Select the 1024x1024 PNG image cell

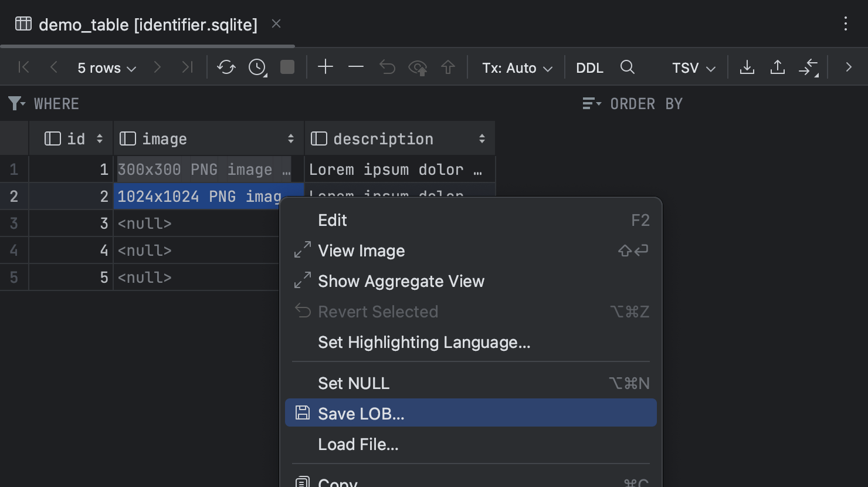(199, 196)
